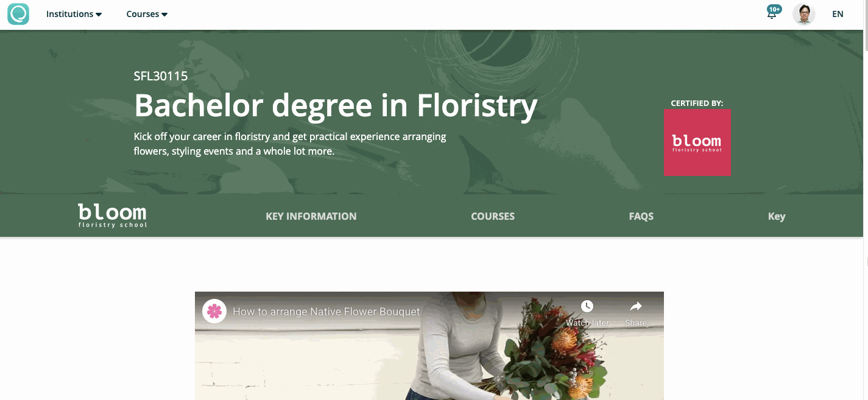Screen dimensions: 868x400
Task: Click the SFL30115 course code text
Action: [x=161, y=76]
